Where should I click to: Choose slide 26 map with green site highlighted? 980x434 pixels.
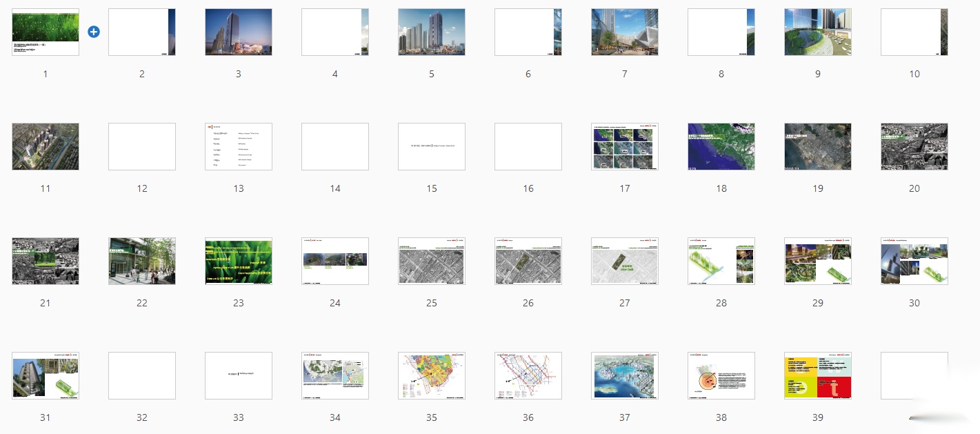[528, 261]
